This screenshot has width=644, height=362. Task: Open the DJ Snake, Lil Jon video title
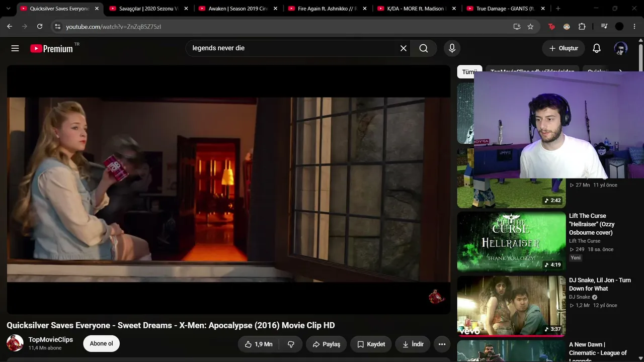600,285
